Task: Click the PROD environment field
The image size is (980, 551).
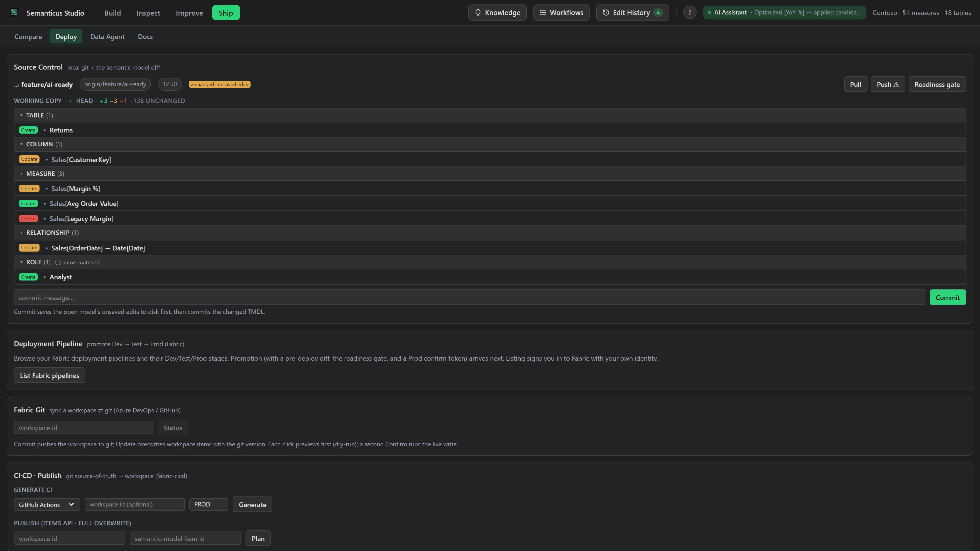Action: click(x=209, y=505)
